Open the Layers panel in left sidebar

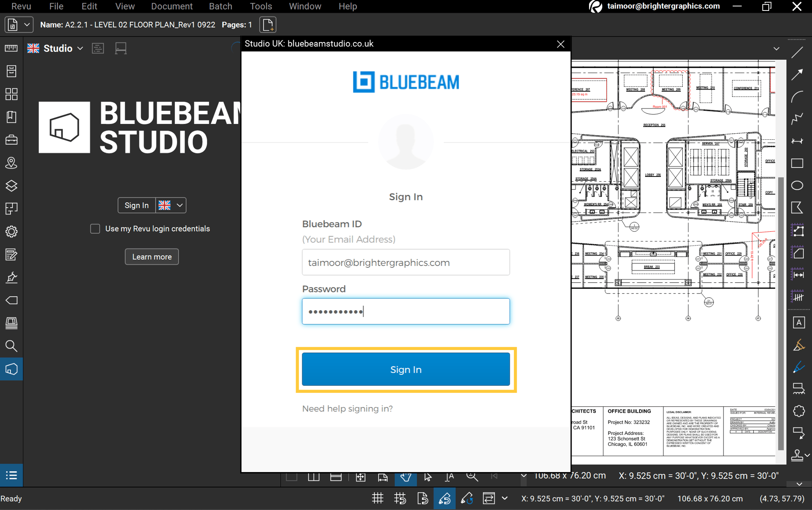(11, 186)
